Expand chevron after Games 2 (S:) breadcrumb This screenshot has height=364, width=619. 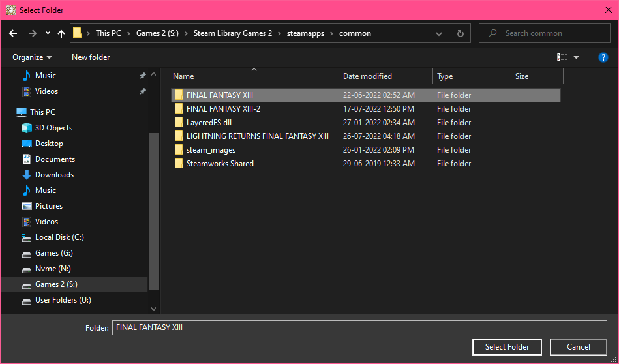[186, 33]
